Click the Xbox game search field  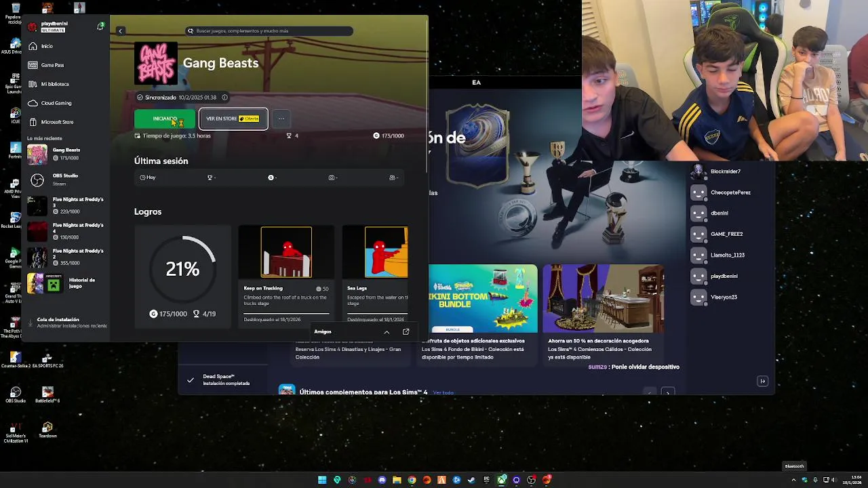pos(269,31)
